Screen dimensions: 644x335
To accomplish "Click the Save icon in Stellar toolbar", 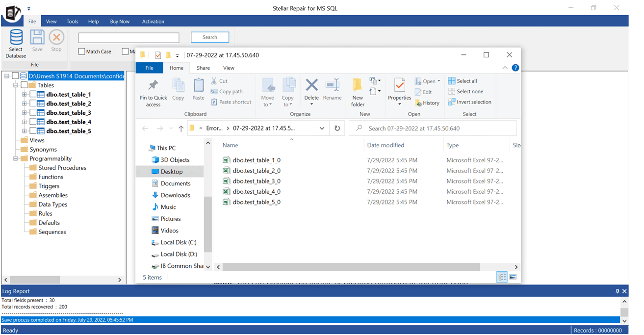I will tap(37, 37).
